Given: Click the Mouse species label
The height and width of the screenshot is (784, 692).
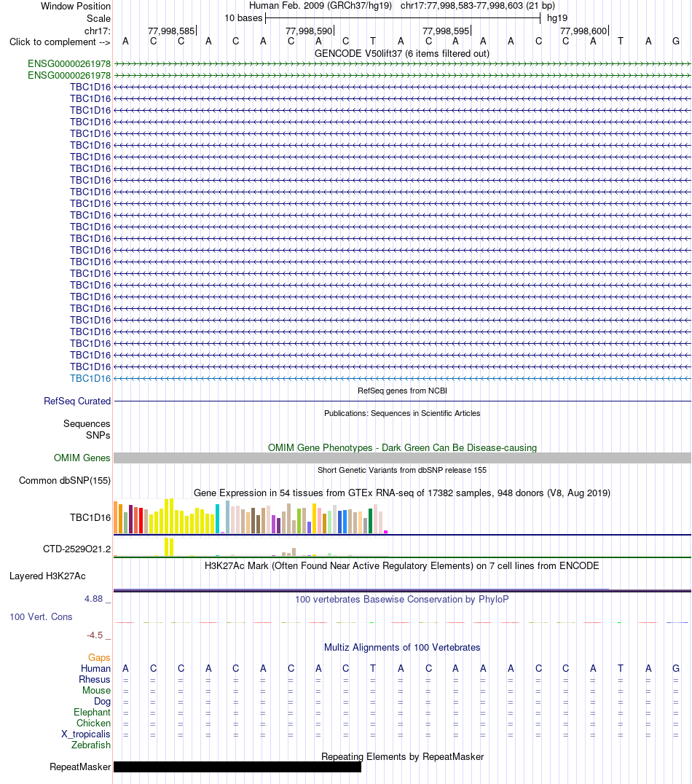Looking at the screenshot, I should coord(96,691).
